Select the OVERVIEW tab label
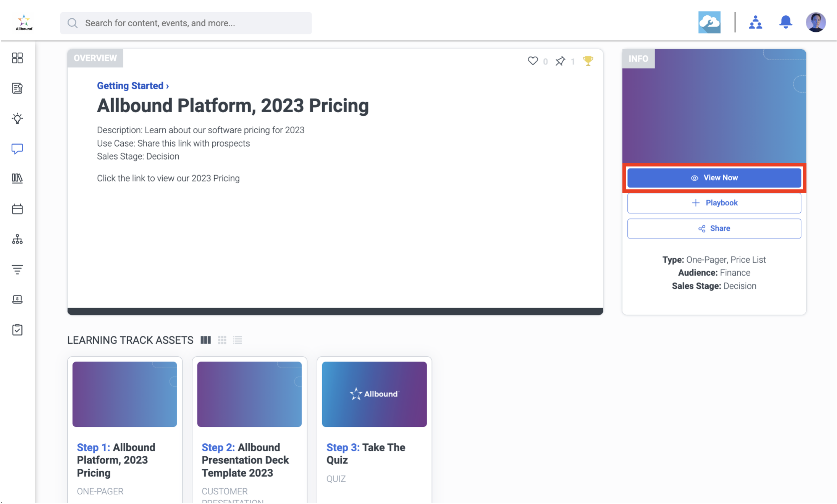 click(x=95, y=58)
